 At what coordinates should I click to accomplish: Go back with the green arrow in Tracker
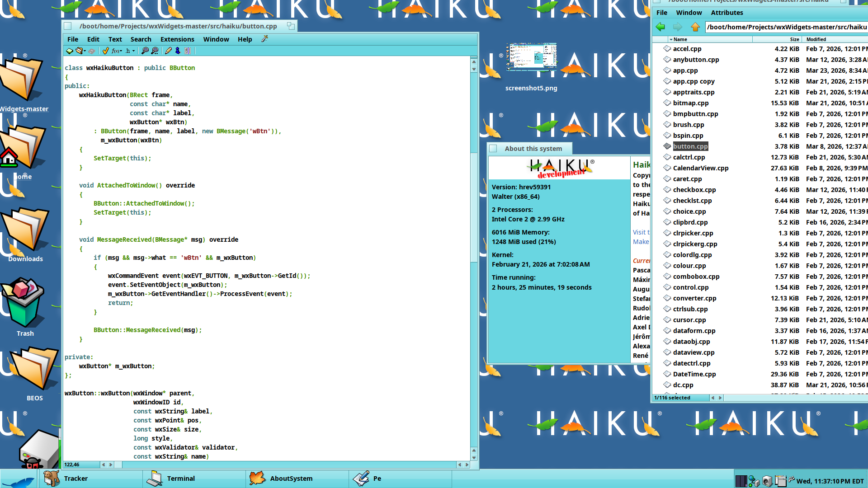tap(660, 27)
